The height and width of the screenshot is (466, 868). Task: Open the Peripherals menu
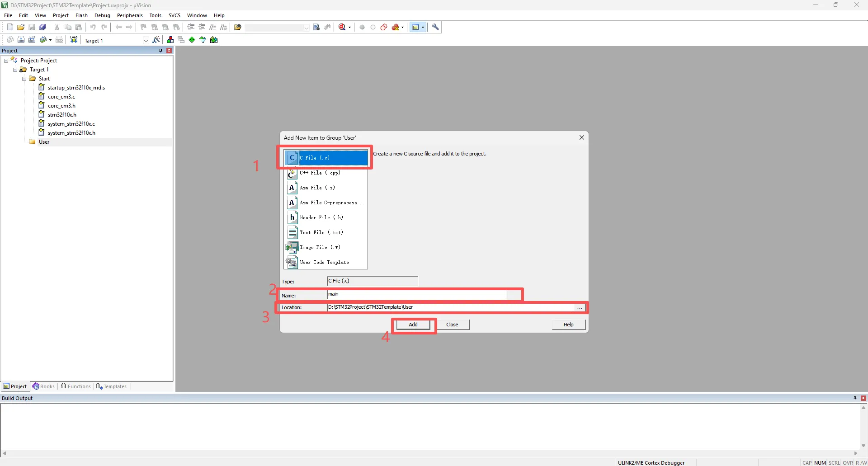pyautogui.click(x=130, y=15)
